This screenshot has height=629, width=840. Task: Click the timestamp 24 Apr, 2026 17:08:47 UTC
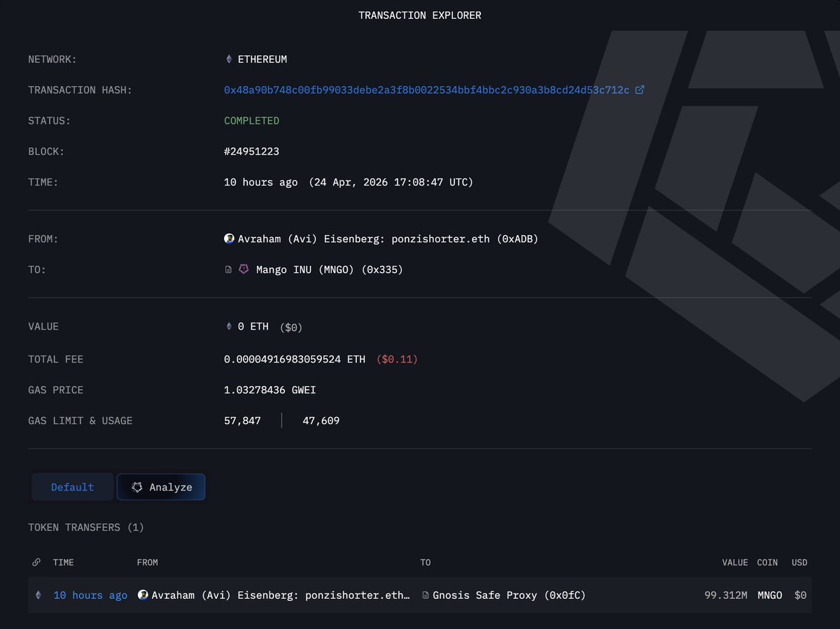(391, 183)
